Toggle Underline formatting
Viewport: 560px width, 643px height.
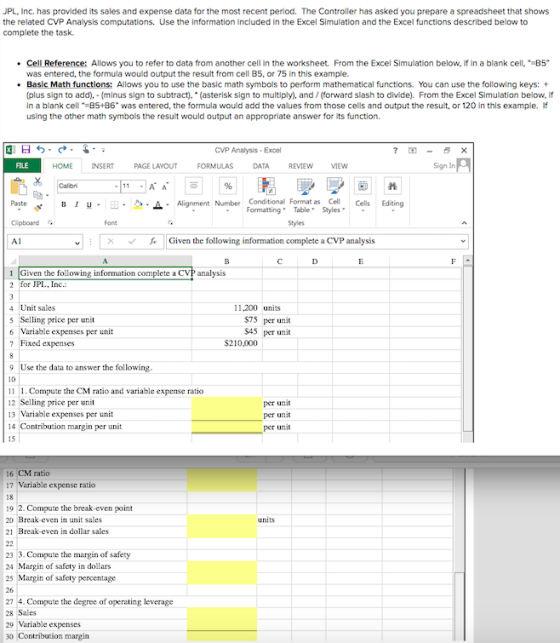89,204
